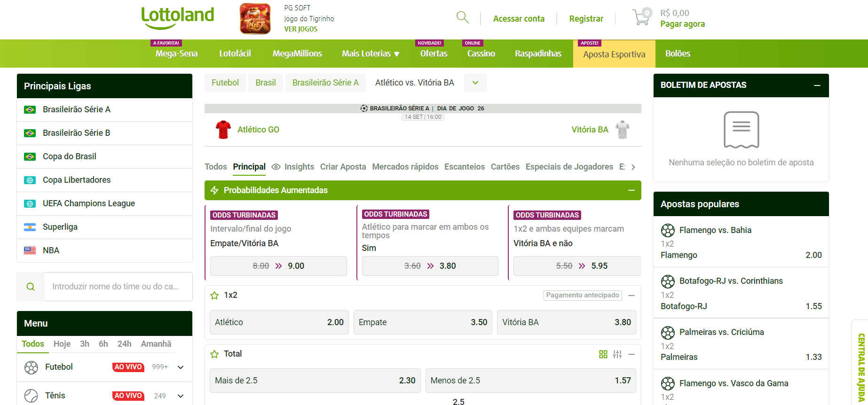
Task: Switch to the Todos markets tab
Action: [x=216, y=167]
